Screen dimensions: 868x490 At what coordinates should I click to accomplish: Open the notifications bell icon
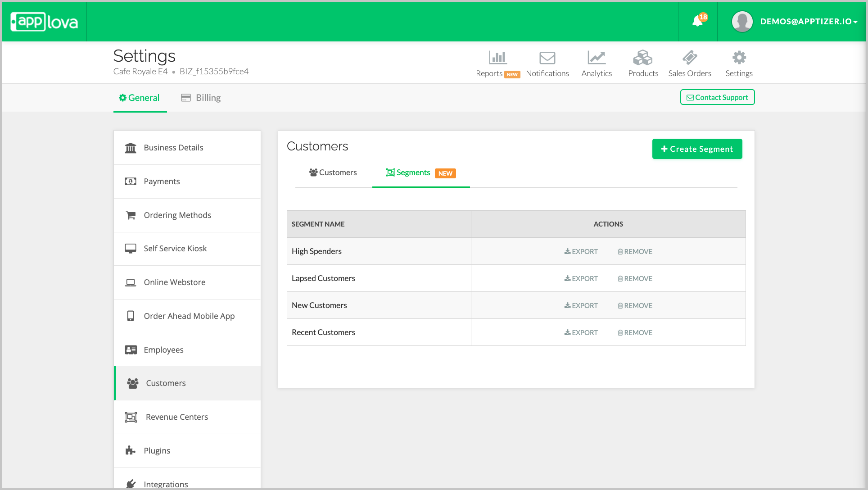click(x=697, y=21)
